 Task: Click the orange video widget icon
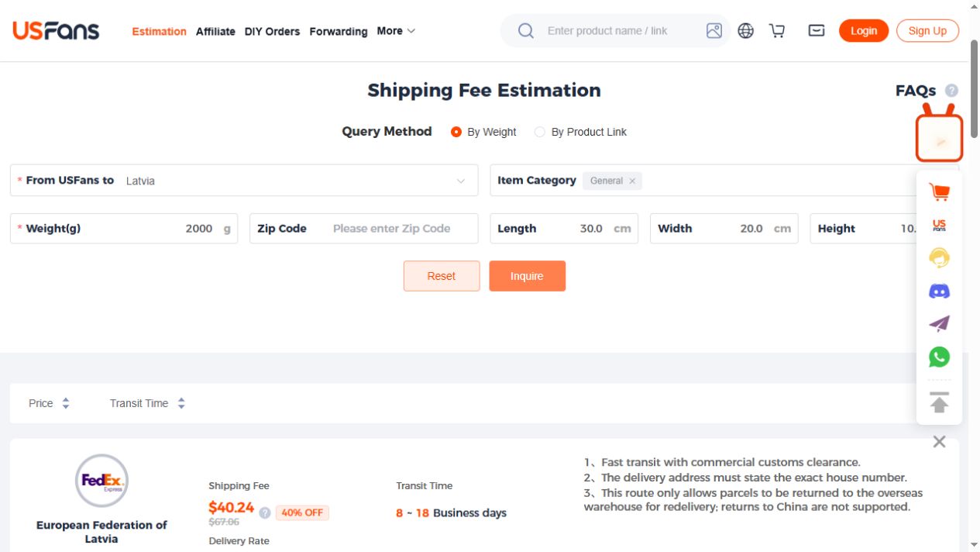pyautogui.click(x=940, y=138)
